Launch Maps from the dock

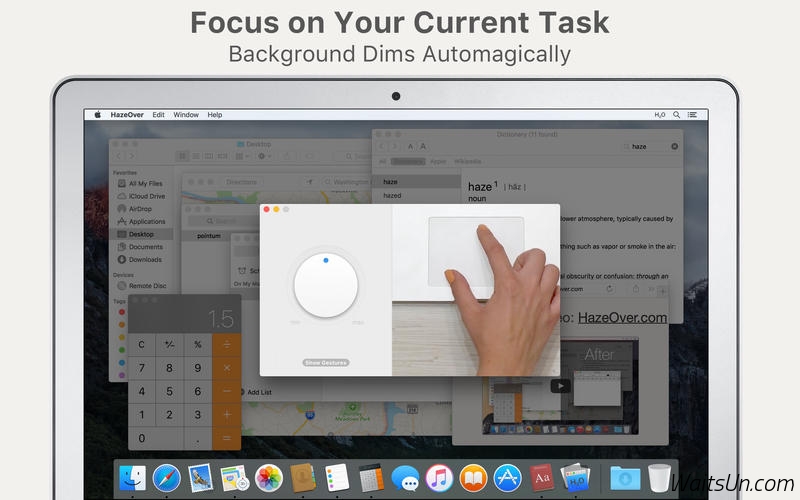[234, 478]
